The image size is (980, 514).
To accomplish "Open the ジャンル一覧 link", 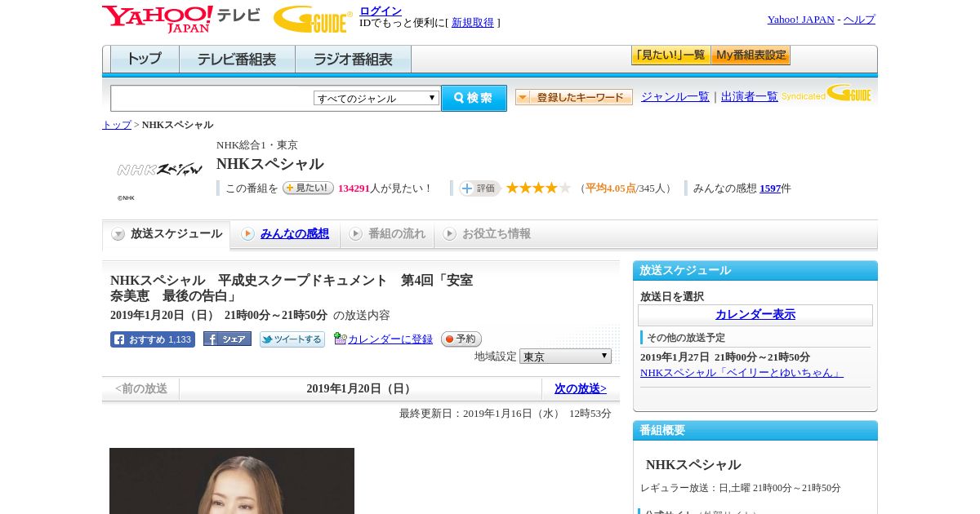I will [675, 97].
